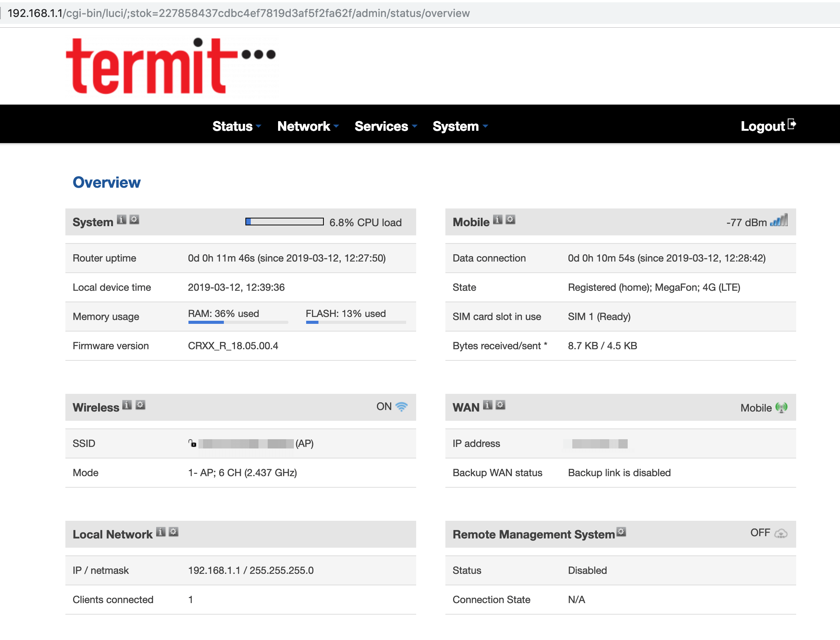Open Local Network settings gear icon

tap(173, 532)
